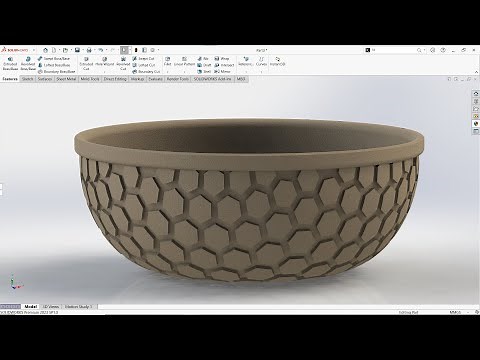The image size is (480, 360).
Task: Click the Select cursor tool
Action: point(124,50)
